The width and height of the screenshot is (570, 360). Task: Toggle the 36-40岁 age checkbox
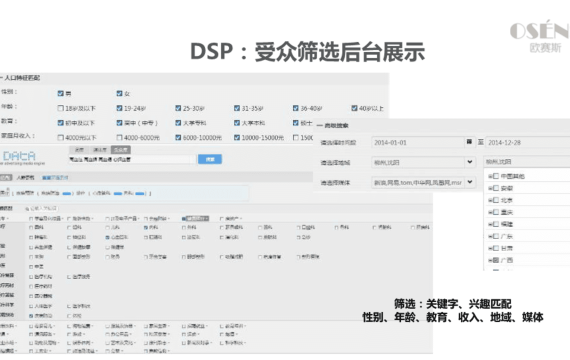coord(296,108)
